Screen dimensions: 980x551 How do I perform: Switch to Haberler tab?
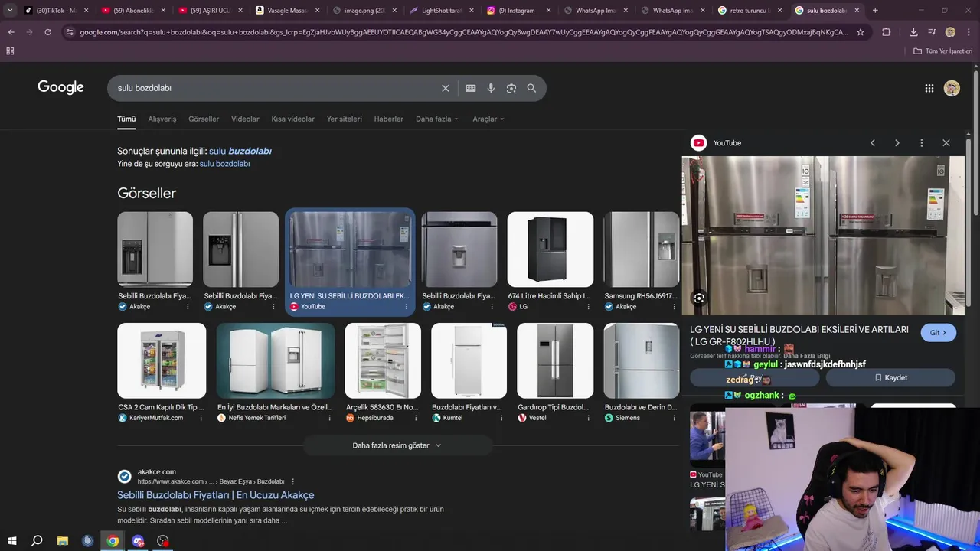388,119
